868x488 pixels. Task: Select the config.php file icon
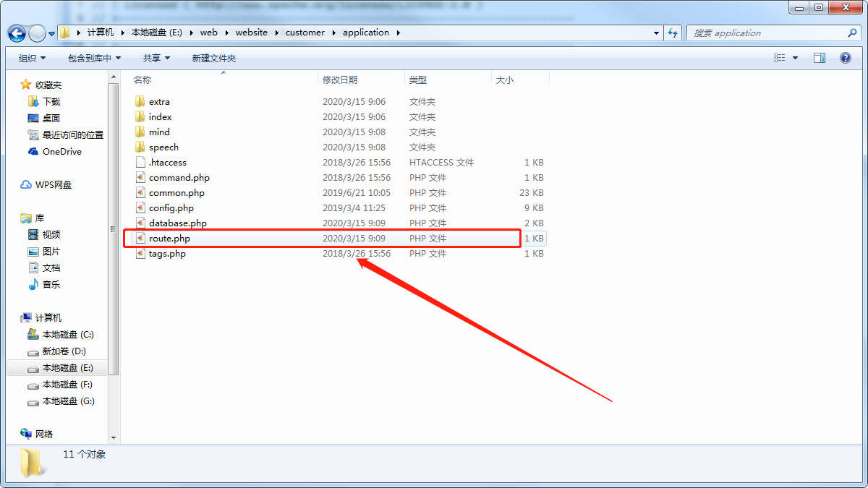point(140,208)
